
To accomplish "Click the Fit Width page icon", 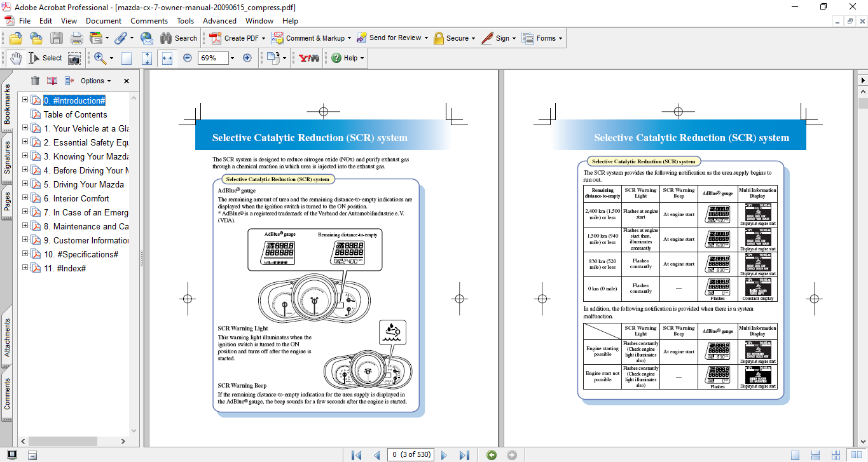I will point(167,58).
